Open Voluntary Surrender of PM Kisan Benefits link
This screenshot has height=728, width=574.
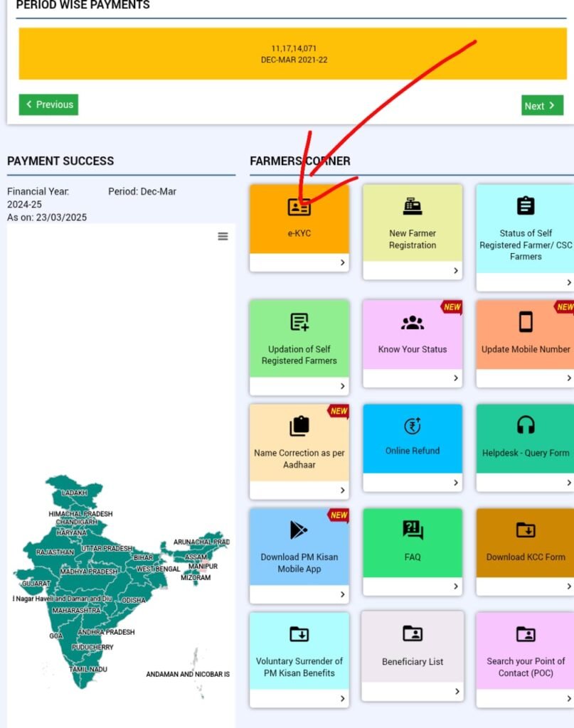pos(299,667)
